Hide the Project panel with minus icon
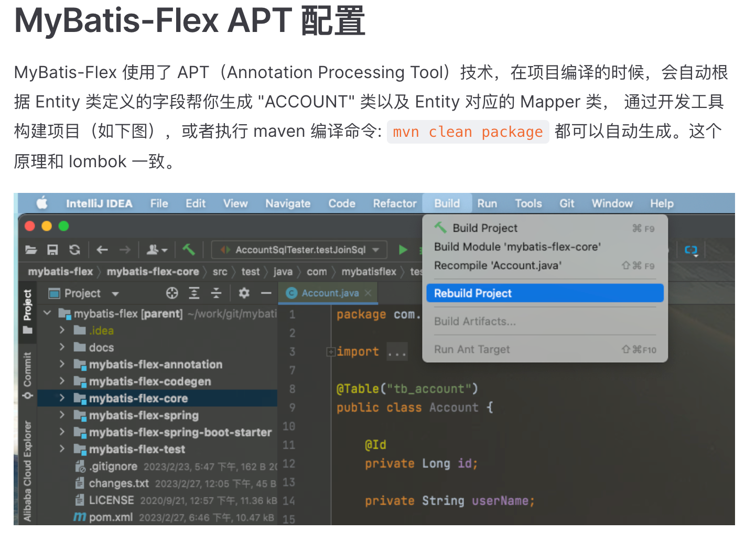 click(x=266, y=293)
